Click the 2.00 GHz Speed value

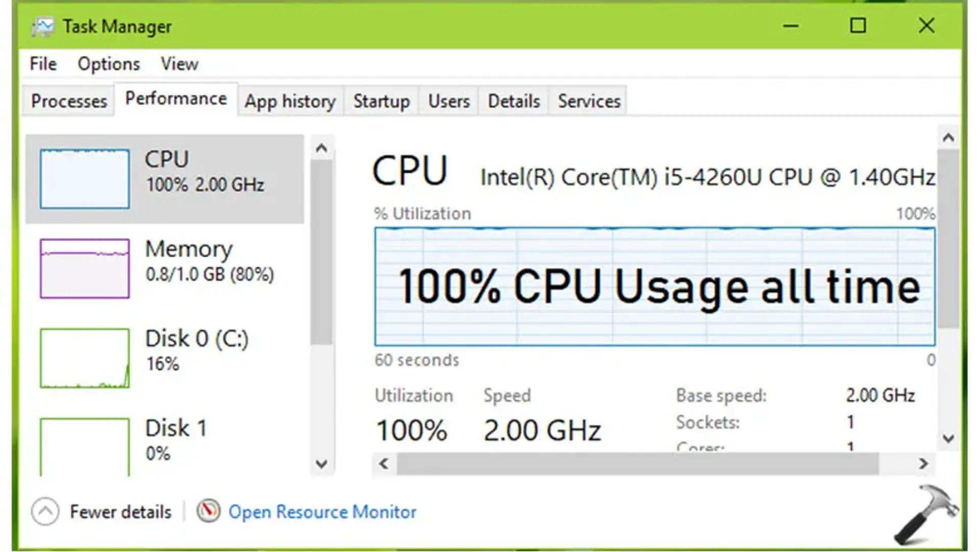(543, 430)
